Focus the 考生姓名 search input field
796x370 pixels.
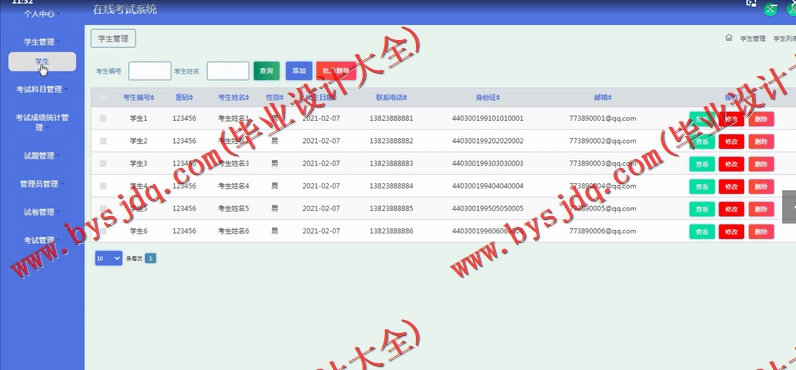pos(228,71)
